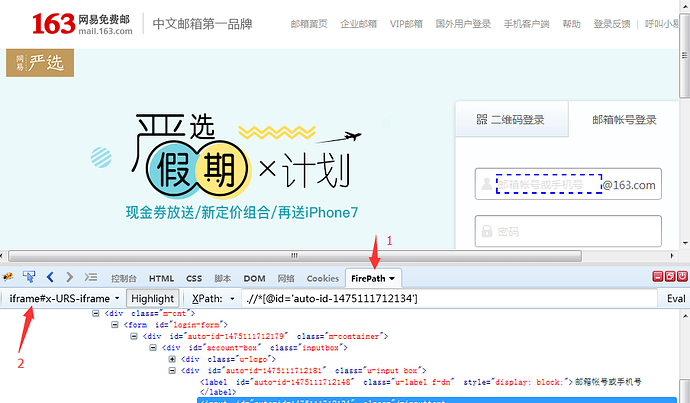The height and width of the screenshot is (403, 690).
Task: Switch to 二维码登录 tab
Action: [512, 119]
